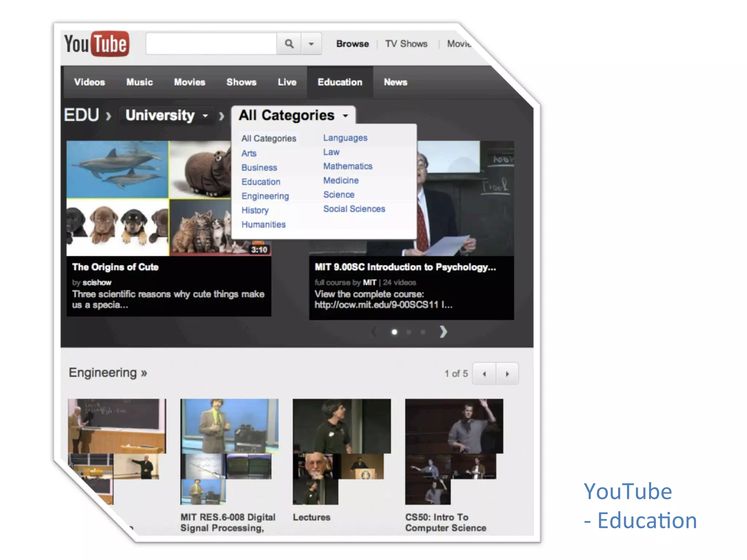Screen dimensions: 747x560
Task: Select the first carousel dot
Action: [x=394, y=332]
